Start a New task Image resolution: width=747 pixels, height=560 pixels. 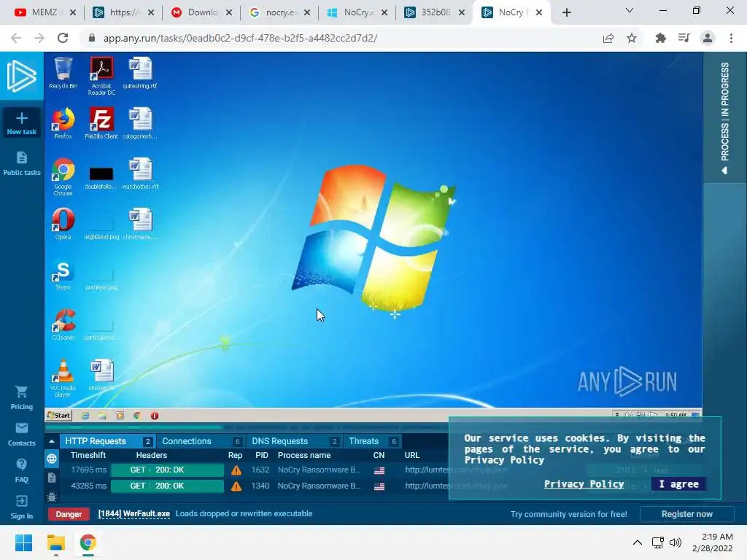[x=21, y=123]
